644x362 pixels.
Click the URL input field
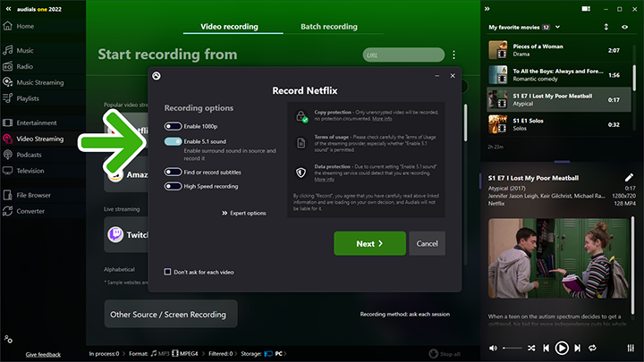403,55
